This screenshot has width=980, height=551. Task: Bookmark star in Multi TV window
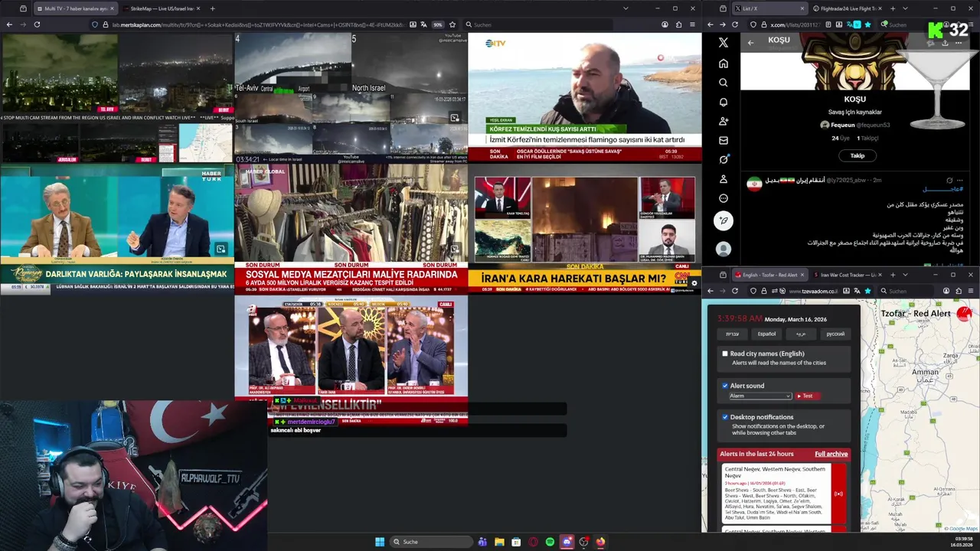tap(452, 24)
